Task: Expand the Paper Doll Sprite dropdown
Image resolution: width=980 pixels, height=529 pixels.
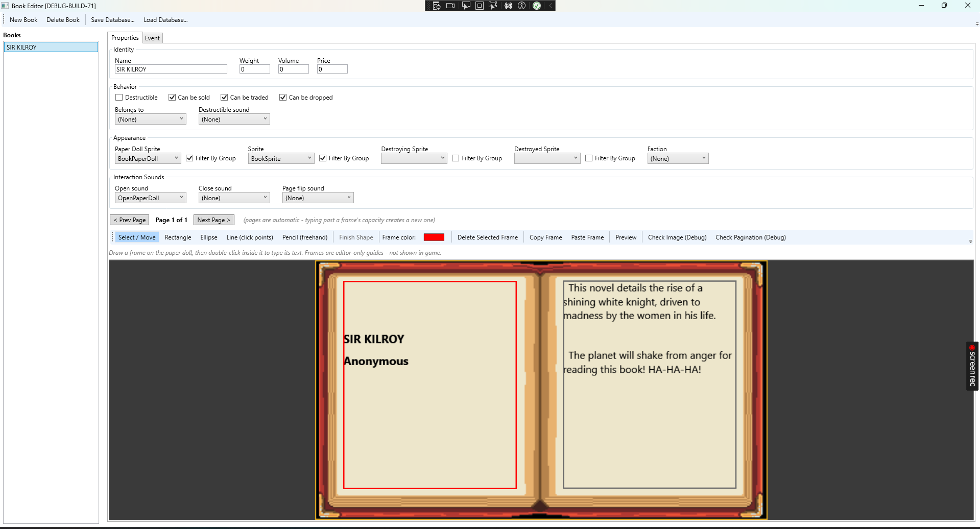Action: 148,158
